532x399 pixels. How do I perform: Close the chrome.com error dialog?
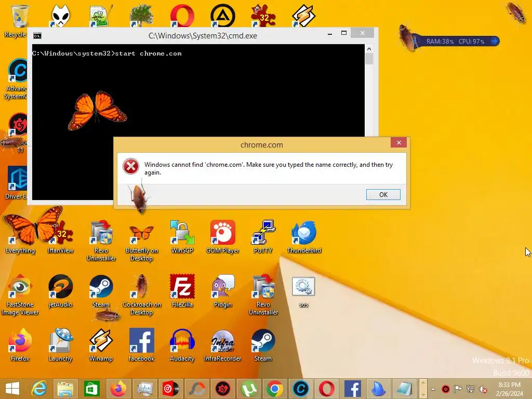pos(398,142)
